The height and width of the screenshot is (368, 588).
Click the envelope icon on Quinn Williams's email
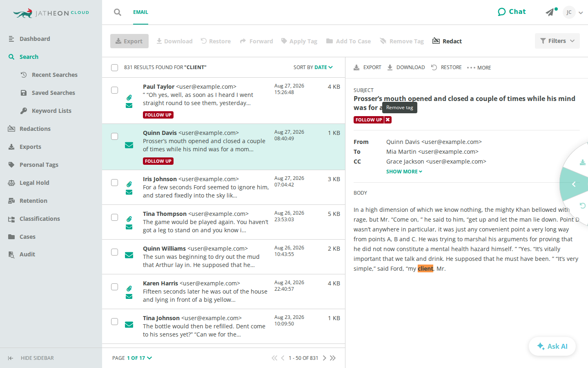point(129,255)
